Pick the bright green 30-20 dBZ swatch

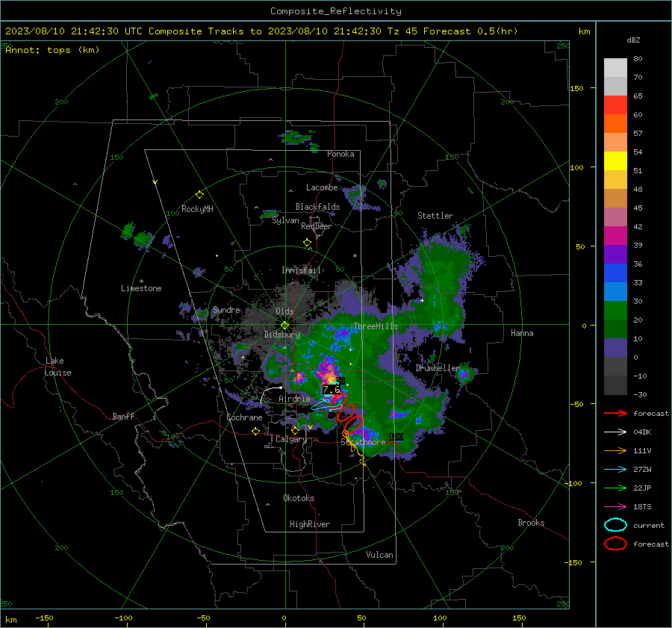(x=615, y=311)
